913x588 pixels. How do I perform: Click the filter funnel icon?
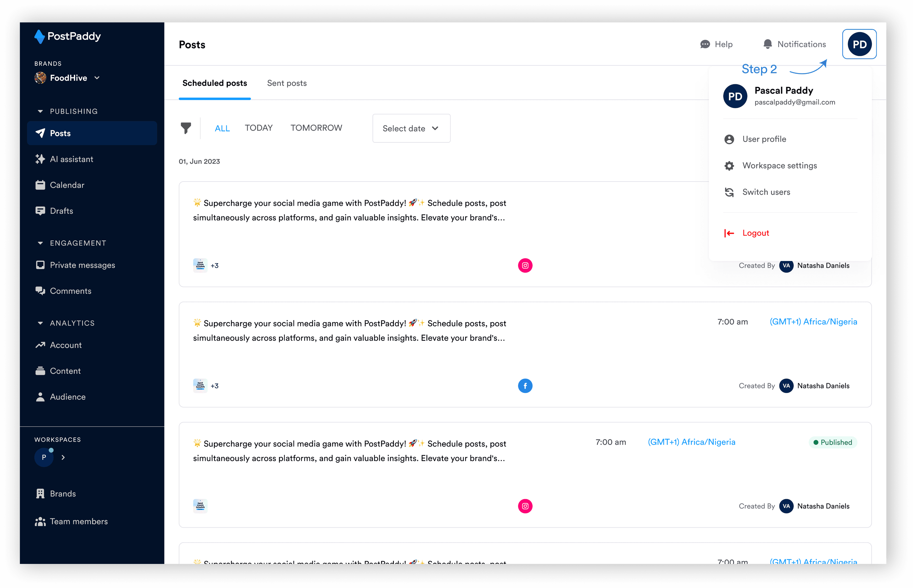186,128
